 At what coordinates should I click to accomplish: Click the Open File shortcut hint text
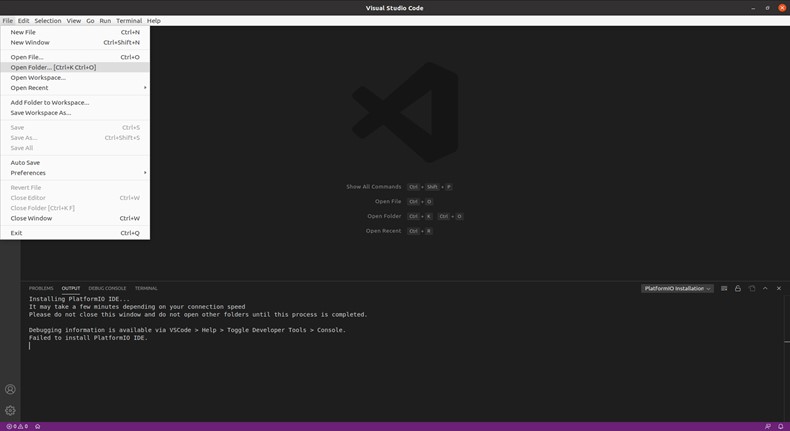click(x=388, y=201)
